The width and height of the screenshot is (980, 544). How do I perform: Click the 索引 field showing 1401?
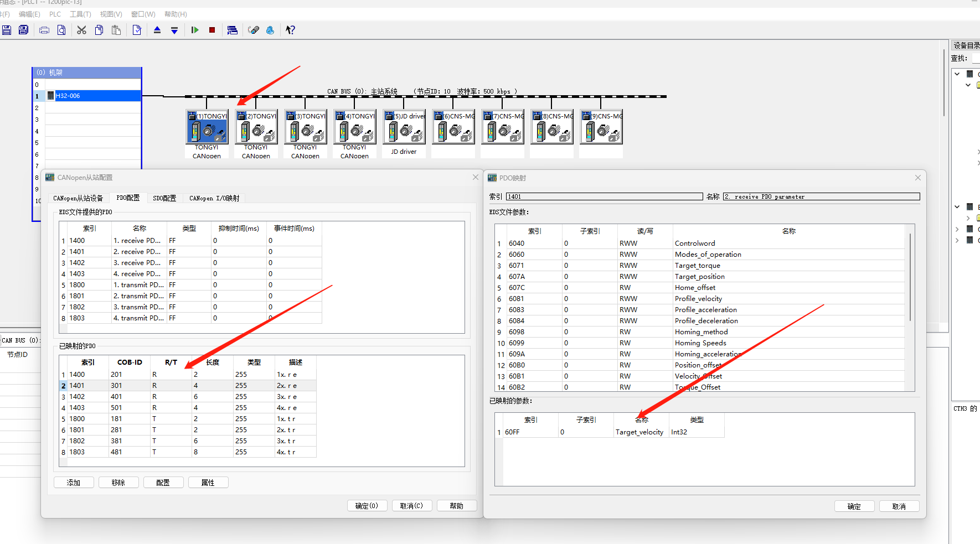[605, 196]
